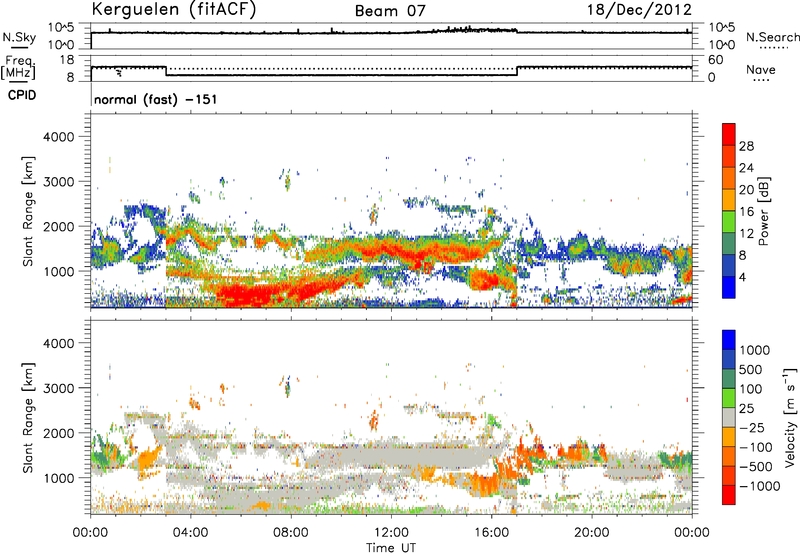800x554 pixels.
Task: Click the blue top of velocity colorbar
Action: pyautogui.click(x=729, y=340)
